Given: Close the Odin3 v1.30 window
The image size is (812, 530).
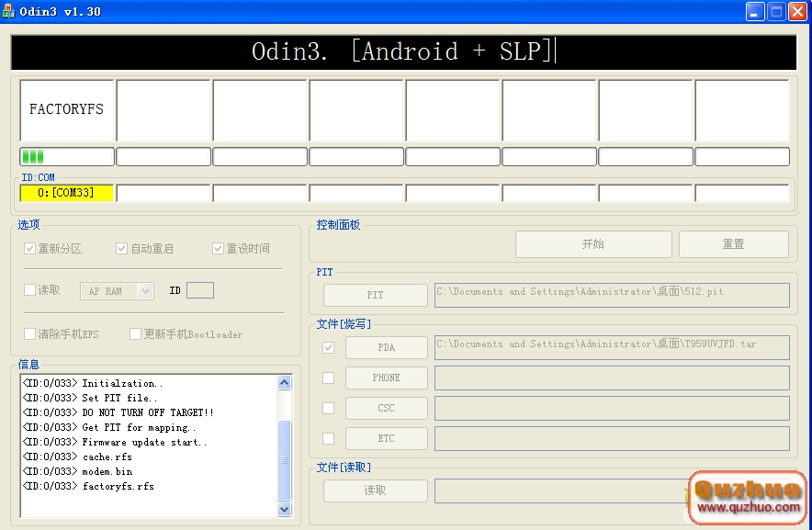Looking at the screenshot, I should 797,11.
